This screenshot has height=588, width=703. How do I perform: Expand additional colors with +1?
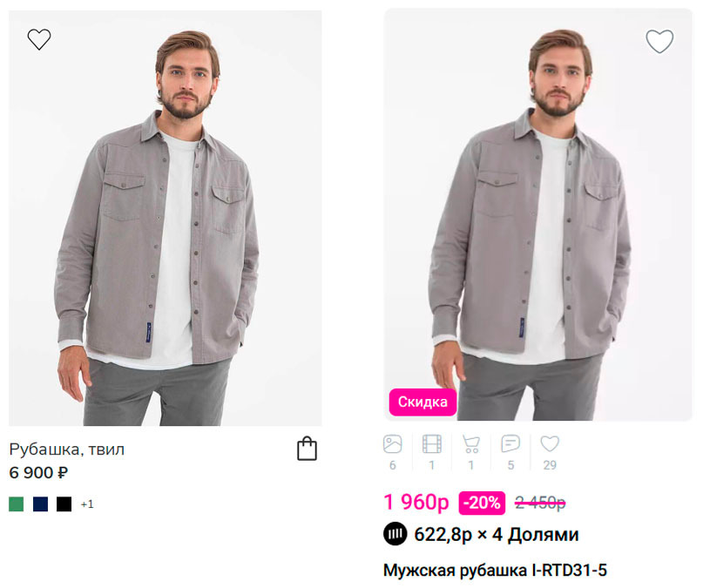tap(87, 504)
